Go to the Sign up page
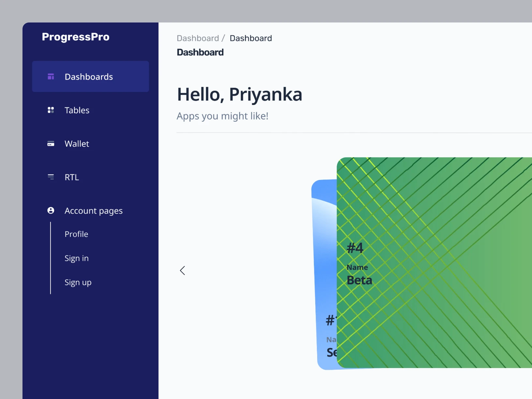Screen dimensions: 532x399 78,282
